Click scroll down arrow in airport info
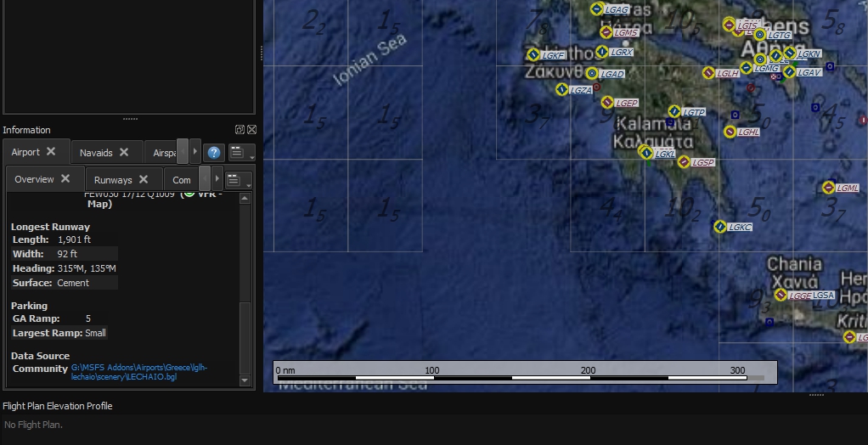Screen dimensions: 868x445 point(245,380)
